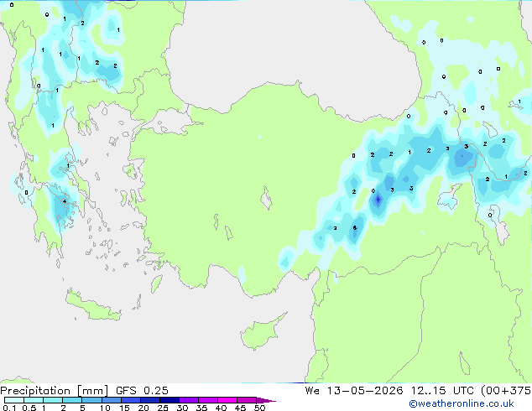Click the 30–35 mm legend color swatch
The height and width of the screenshot is (411, 532).
[188, 400]
